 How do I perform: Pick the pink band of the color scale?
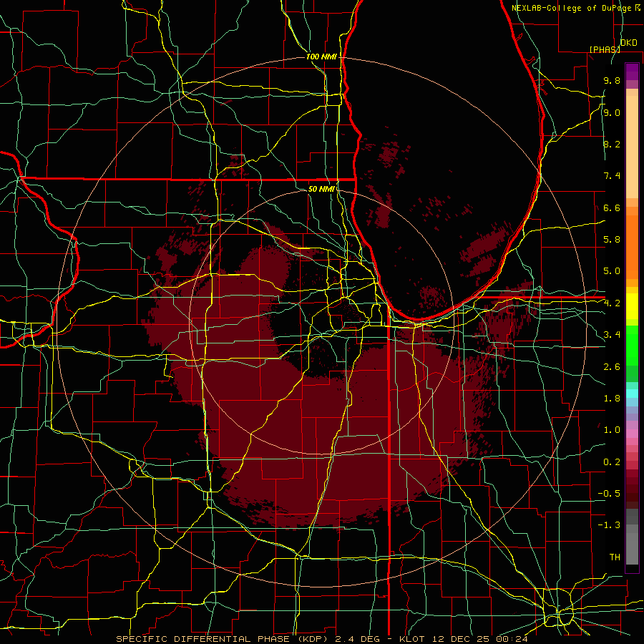(x=632, y=434)
